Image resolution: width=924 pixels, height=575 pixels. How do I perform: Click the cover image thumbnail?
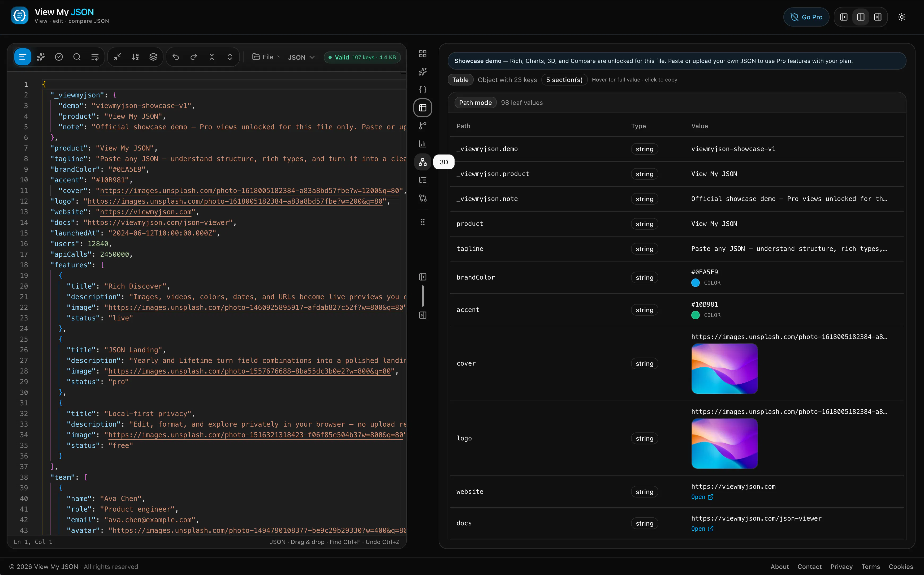(x=724, y=368)
